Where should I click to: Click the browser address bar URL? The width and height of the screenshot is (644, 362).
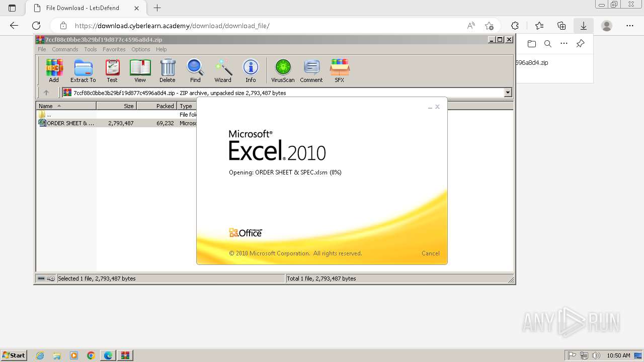click(172, 26)
